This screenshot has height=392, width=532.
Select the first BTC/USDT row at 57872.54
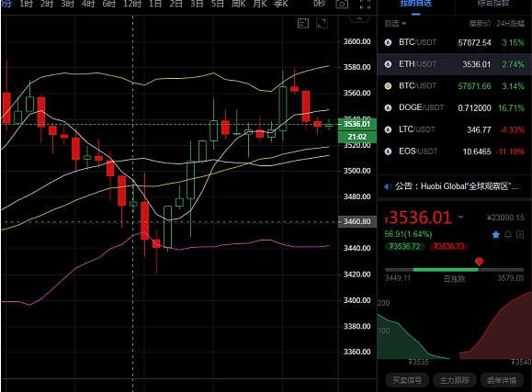[x=455, y=42]
